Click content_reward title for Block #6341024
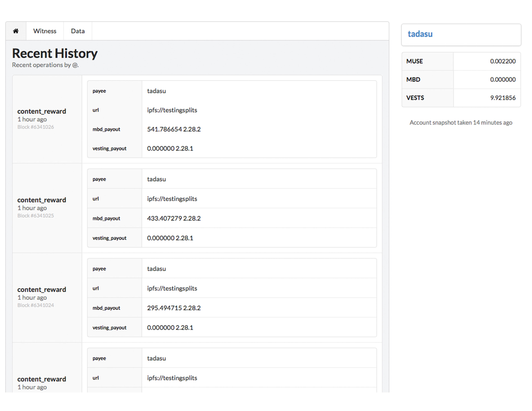 tap(42, 290)
